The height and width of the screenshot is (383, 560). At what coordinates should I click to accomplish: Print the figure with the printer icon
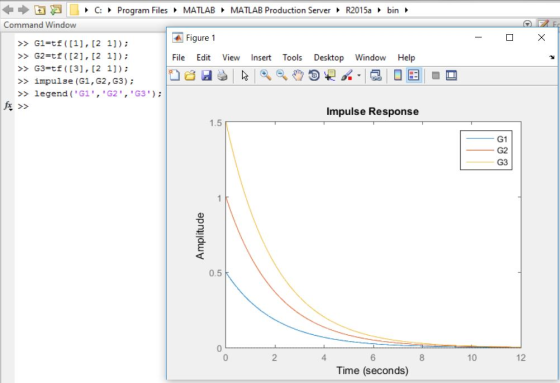(222, 75)
